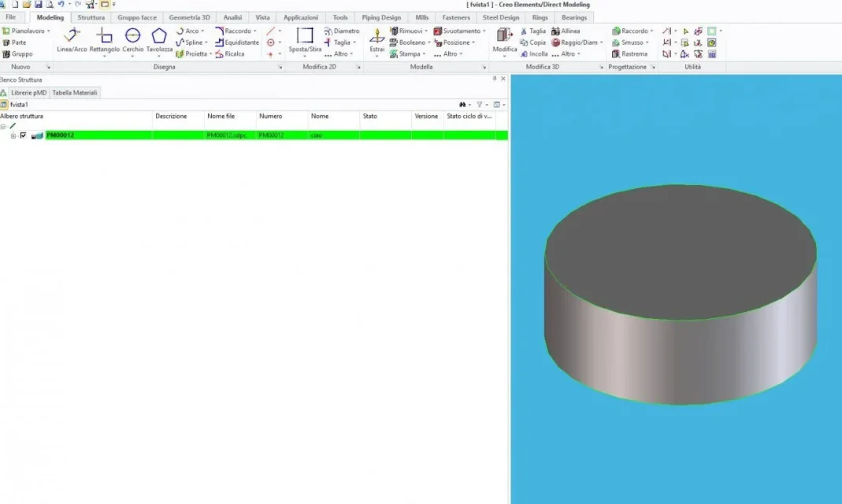Viewport: 842px width, 504px height.
Task: Collapse the root tree node
Action: click(2, 127)
